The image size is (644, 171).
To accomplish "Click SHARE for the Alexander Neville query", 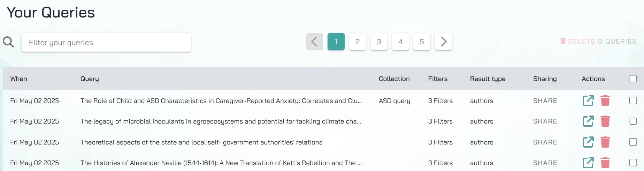I will [x=545, y=163].
